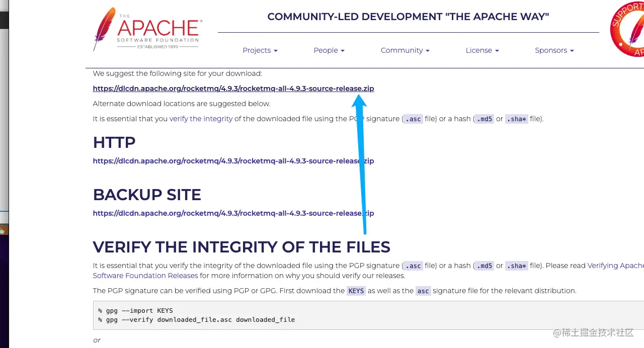Click the 'gpg --import KEYS' command line
The image size is (644, 348).
pyautogui.click(x=135, y=310)
